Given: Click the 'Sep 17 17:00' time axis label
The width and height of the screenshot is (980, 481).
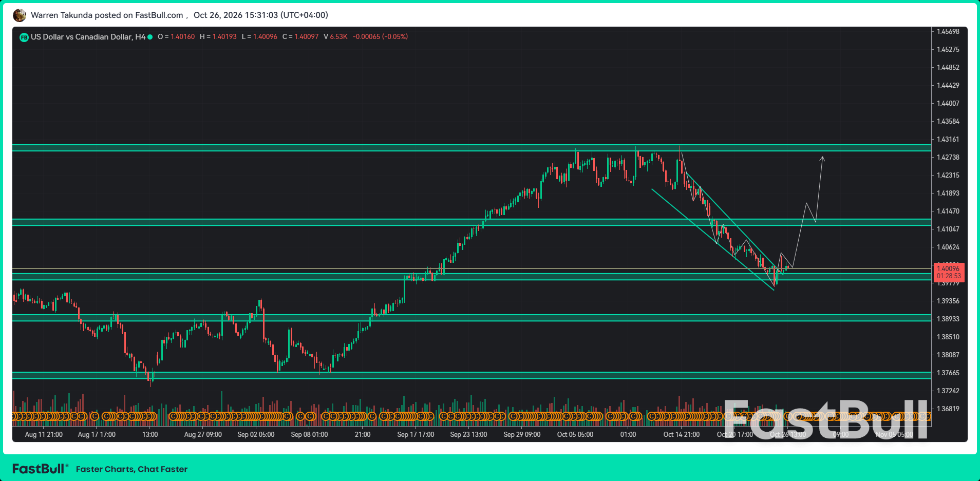Looking at the screenshot, I should coord(416,435).
